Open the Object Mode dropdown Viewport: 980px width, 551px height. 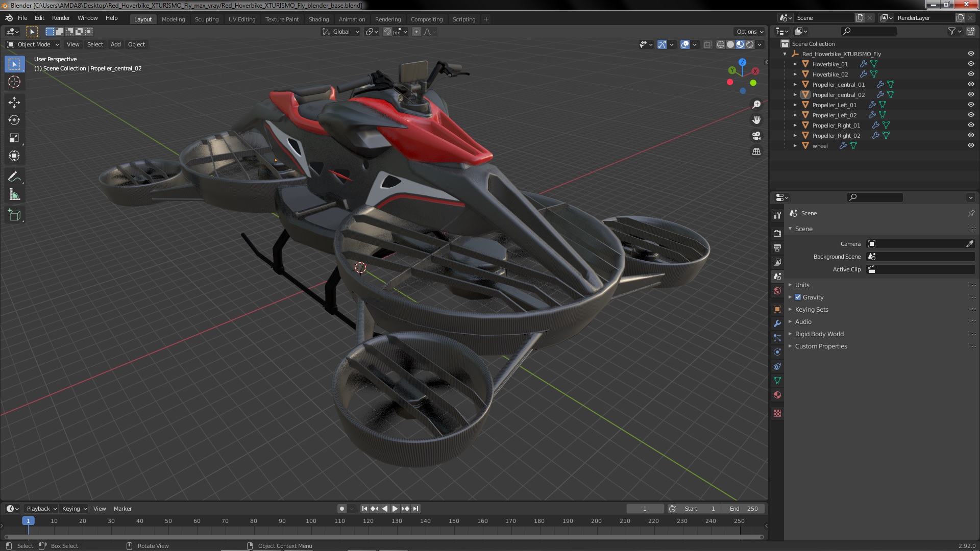coord(34,44)
